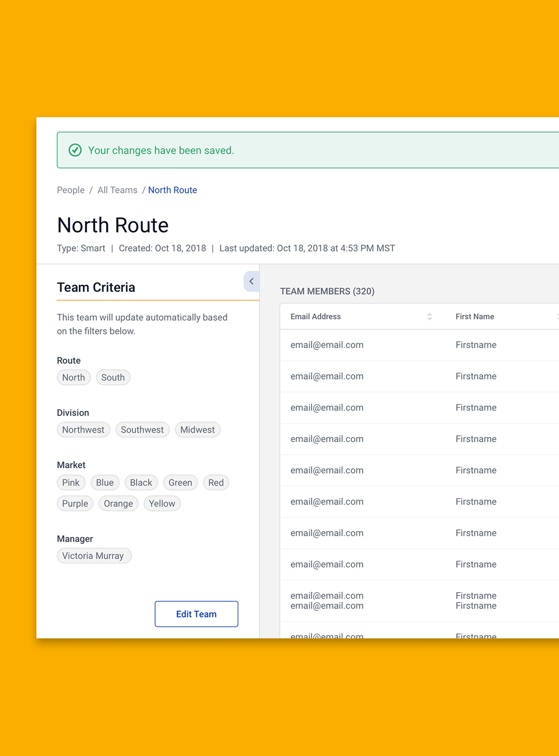Select the Purple market tag
The width and height of the screenshot is (559, 756).
[75, 504]
